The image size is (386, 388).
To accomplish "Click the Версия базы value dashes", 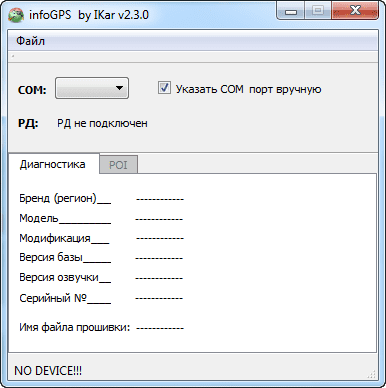I will [159, 258].
